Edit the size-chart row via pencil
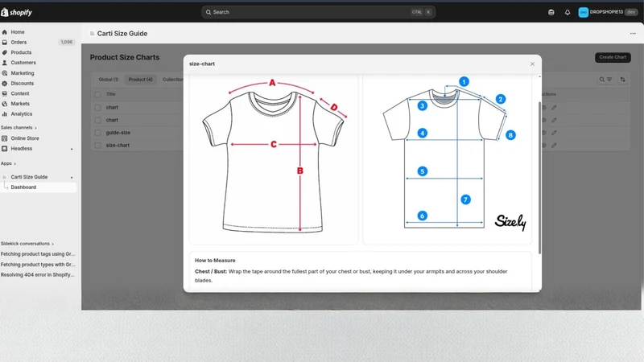Image resolution: width=644 pixels, height=362 pixels. (x=554, y=146)
